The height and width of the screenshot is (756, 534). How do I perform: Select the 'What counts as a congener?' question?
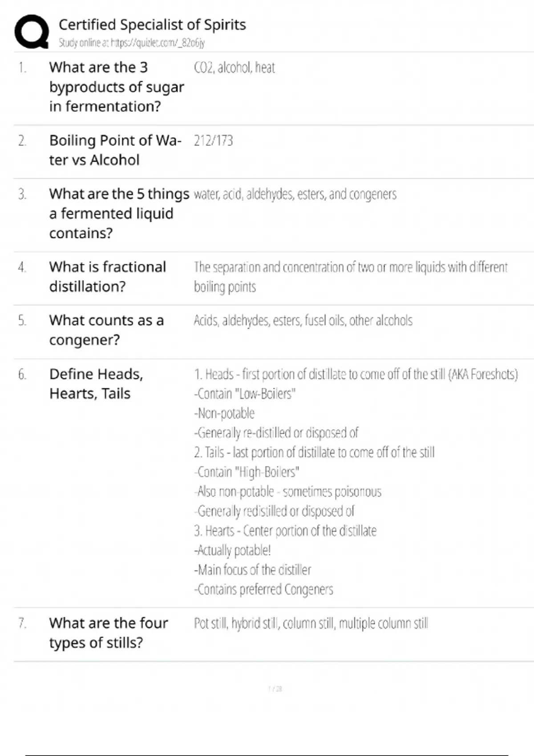click(106, 330)
